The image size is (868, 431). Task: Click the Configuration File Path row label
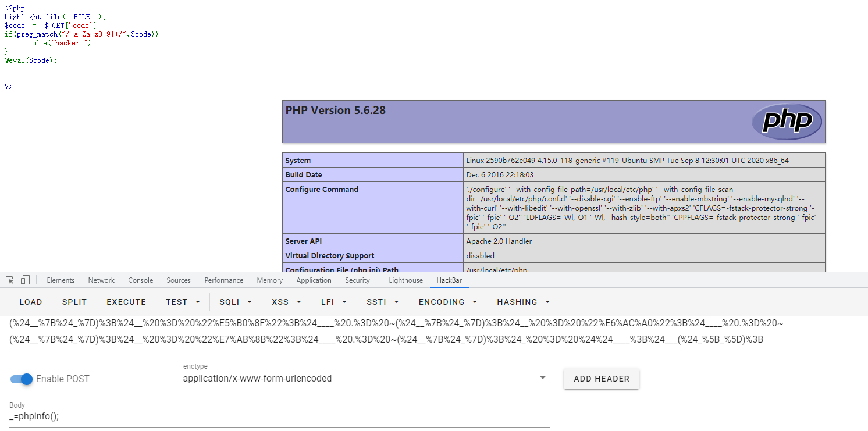(x=341, y=269)
